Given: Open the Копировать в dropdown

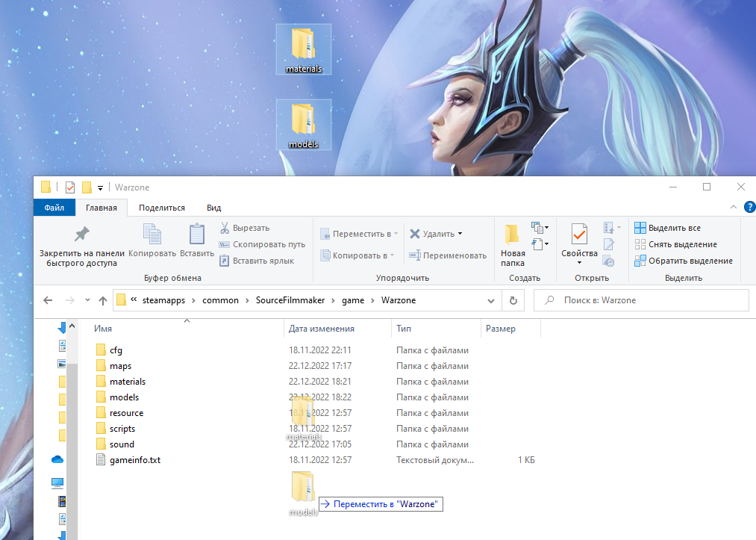Looking at the screenshot, I should pos(357,255).
